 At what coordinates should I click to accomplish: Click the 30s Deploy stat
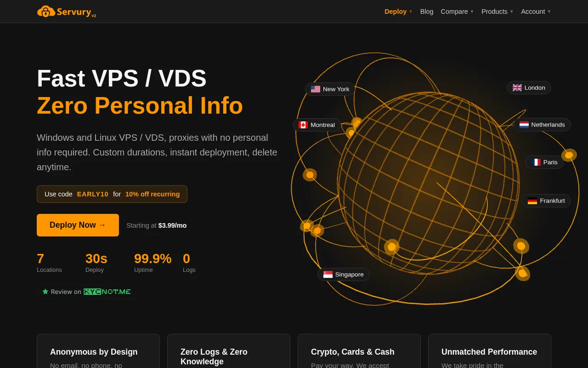pos(96,263)
